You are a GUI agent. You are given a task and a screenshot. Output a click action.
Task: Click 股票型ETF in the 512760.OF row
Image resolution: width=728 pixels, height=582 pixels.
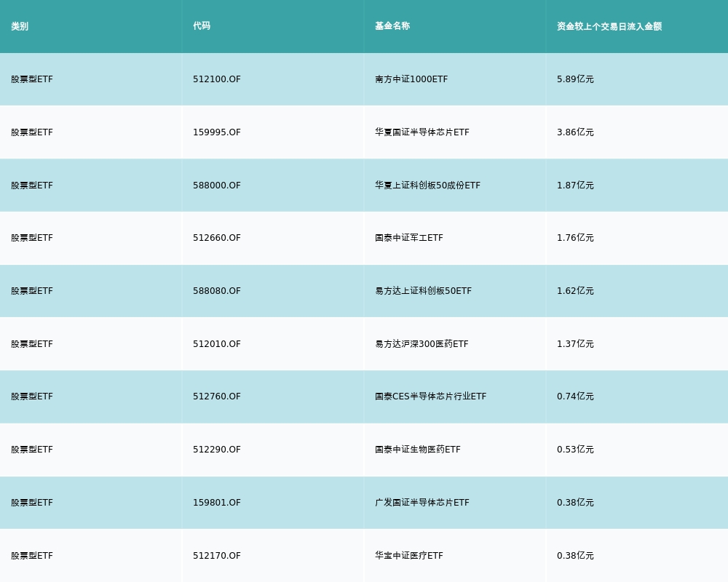[32, 396]
